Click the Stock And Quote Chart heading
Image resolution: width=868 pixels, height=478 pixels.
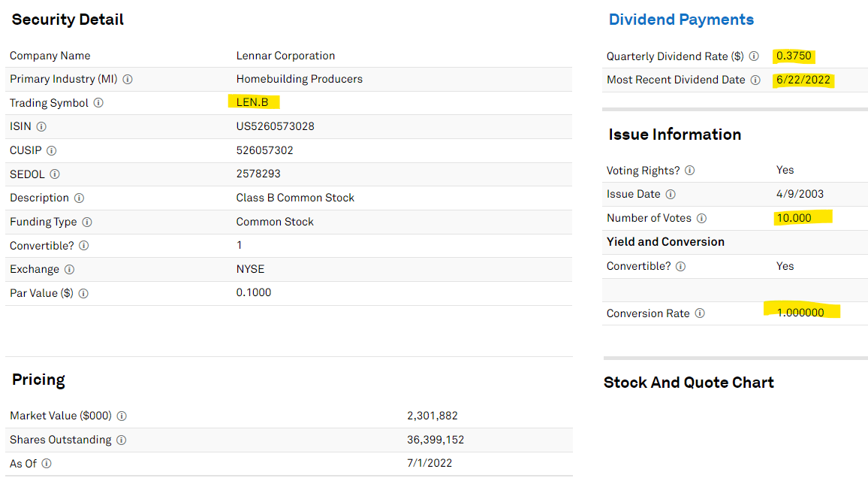[x=689, y=383]
